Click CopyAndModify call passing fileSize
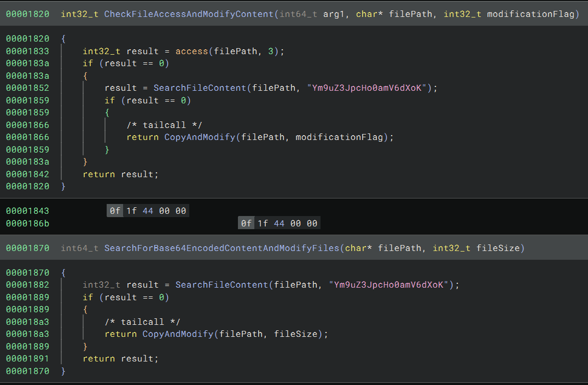The width and height of the screenshot is (588, 385). (178, 334)
